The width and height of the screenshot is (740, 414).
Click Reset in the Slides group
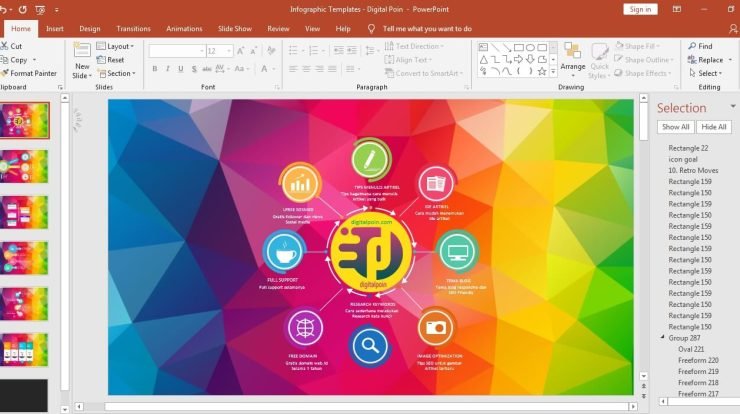coord(110,60)
